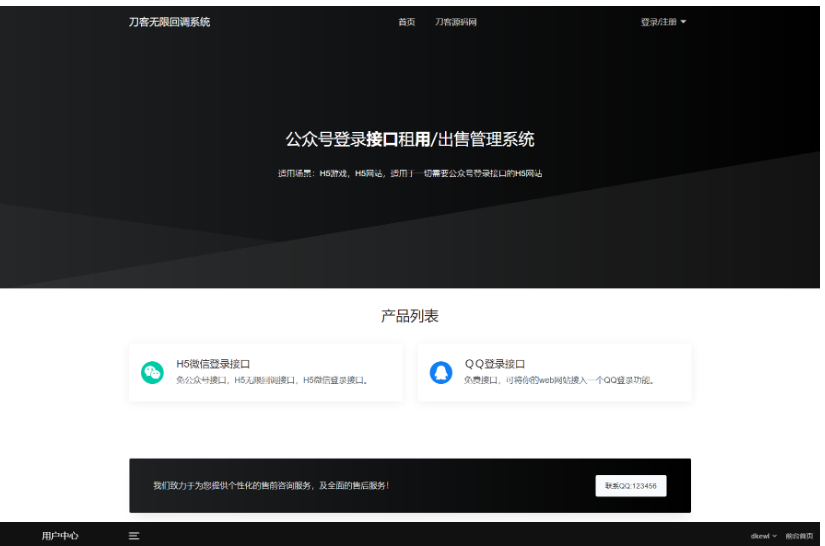Toggle the hamburger menu icon in bottom bar
Image resolution: width=825 pixels, height=546 pixels.
[134, 536]
